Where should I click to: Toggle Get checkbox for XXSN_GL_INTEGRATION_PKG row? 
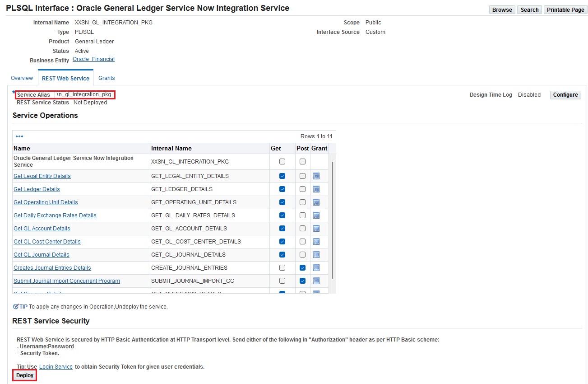coord(282,161)
